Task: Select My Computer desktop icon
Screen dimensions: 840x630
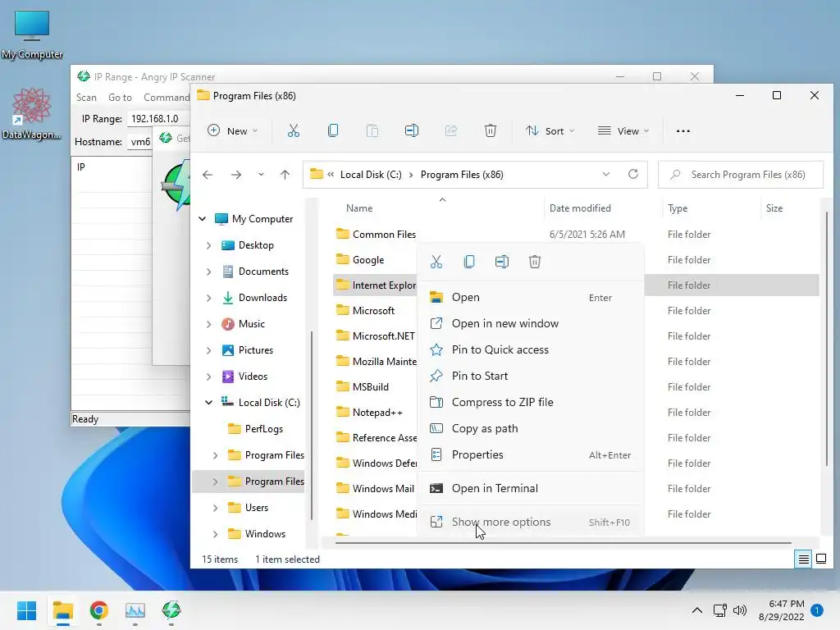Action: pos(32,34)
